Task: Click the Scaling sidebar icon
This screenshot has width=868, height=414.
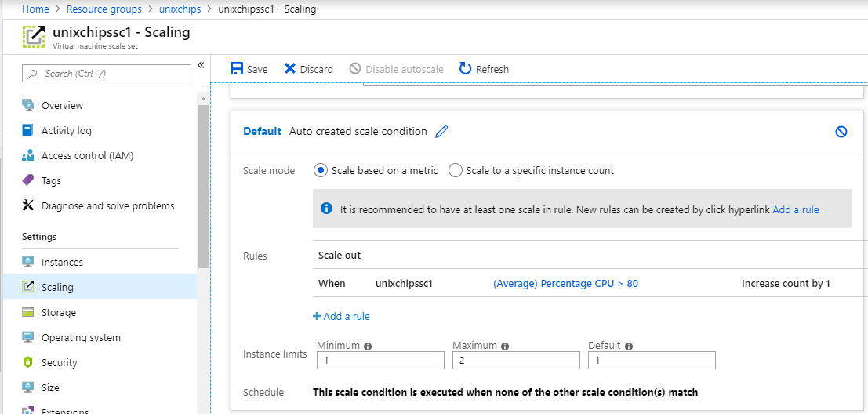Action: (x=27, y=287)
